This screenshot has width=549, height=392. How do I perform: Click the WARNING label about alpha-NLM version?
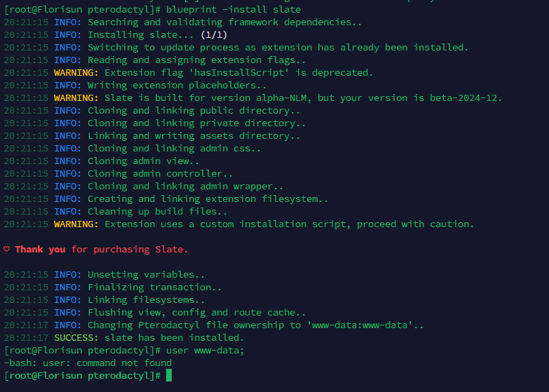pyautogui.click(x=76, y=97)
